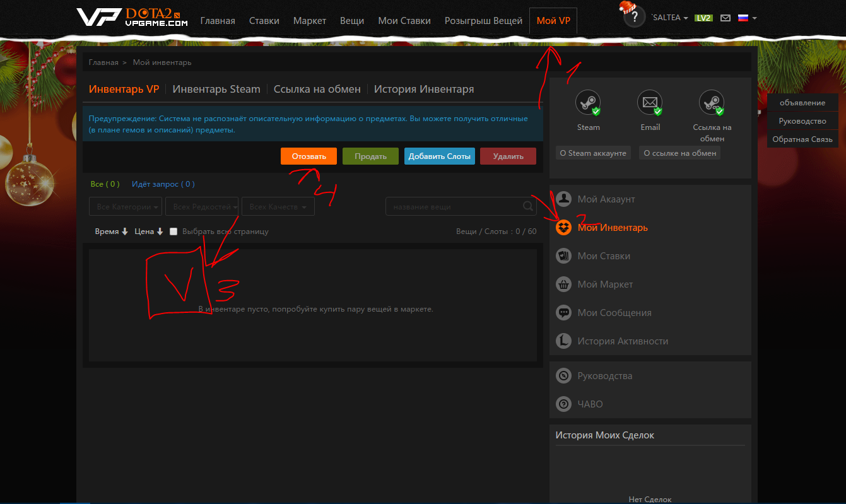
Task: Click the Russian flag language icon
Action: point(743,18)
